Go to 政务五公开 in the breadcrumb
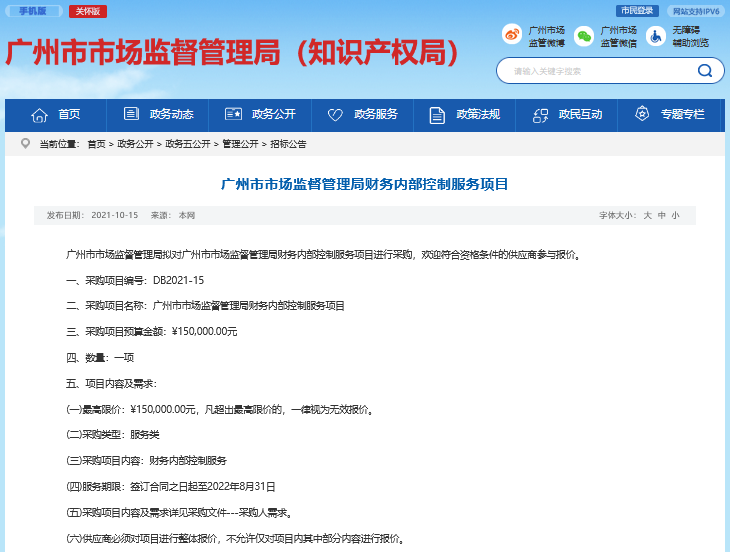 [188, 144]
